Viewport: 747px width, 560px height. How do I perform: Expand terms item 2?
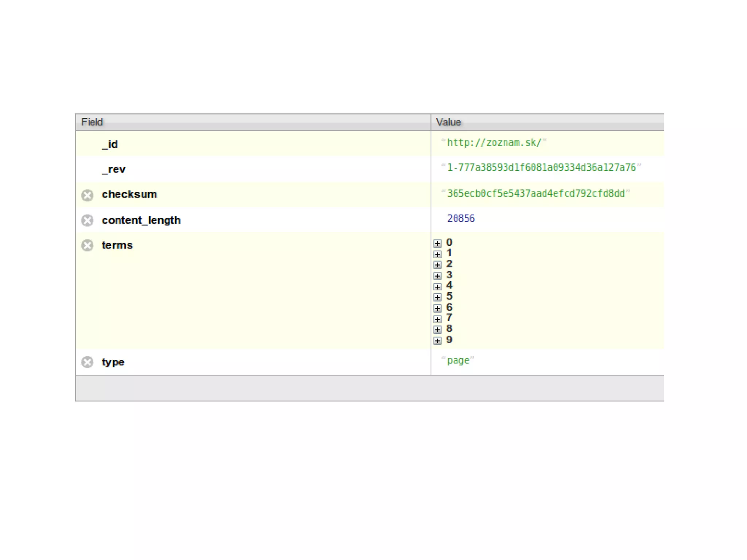(x=437, y=265)
